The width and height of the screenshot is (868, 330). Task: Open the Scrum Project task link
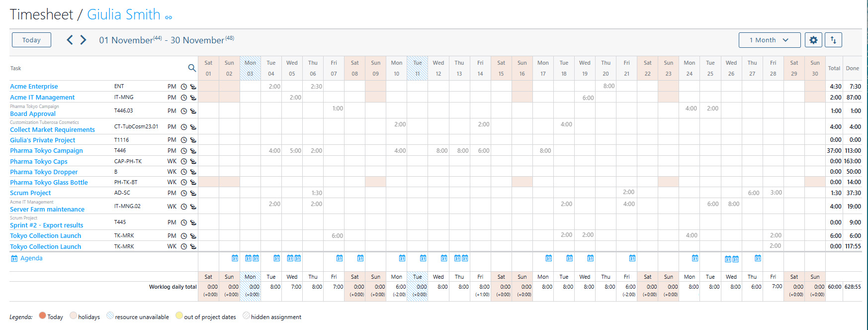pos(30,193)
